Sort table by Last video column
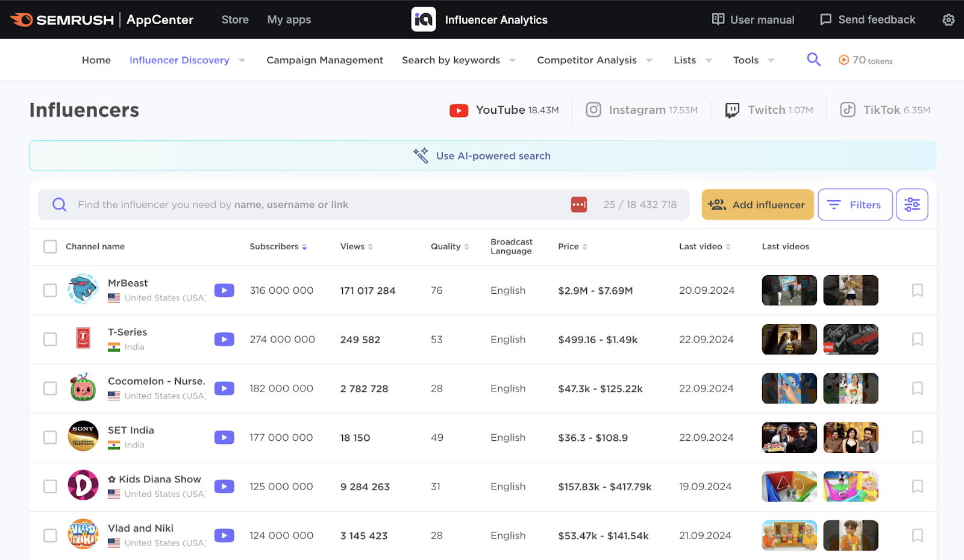The image size is (964, 560). coord(705,246)
